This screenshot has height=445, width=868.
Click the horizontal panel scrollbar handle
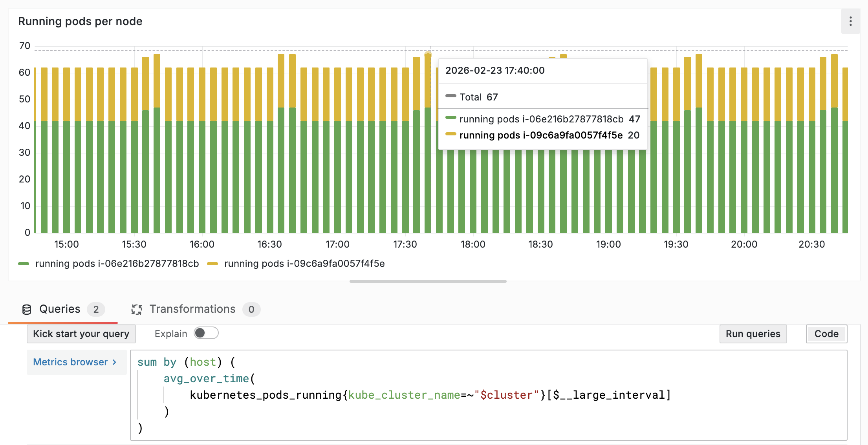[x=428, y=281]
